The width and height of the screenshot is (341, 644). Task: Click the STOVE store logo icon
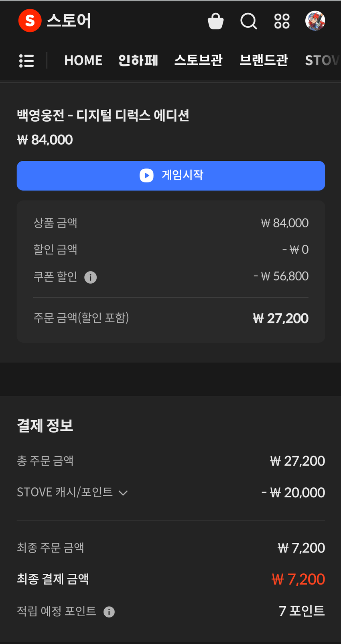point(30,20)
